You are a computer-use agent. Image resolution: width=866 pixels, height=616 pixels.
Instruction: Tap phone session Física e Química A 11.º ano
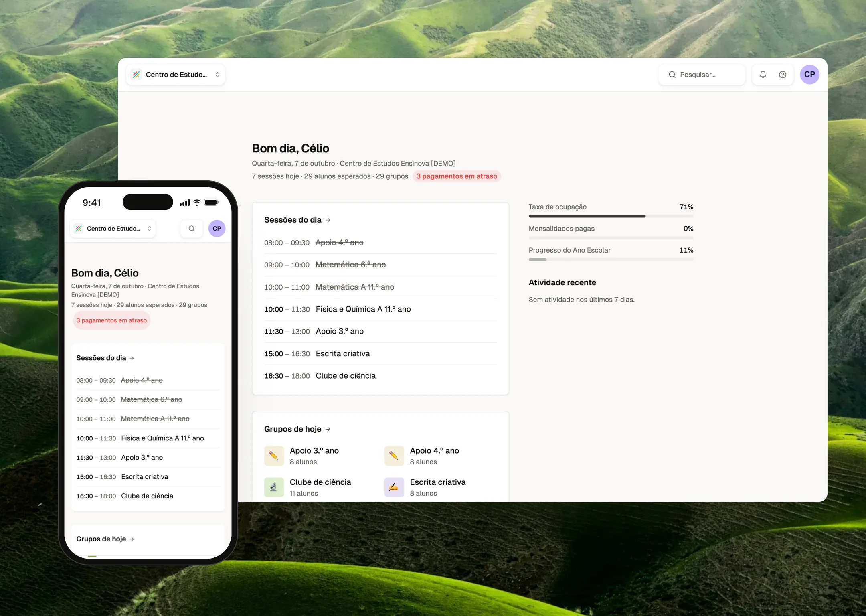pyautogui.click(x=148, y=438)
